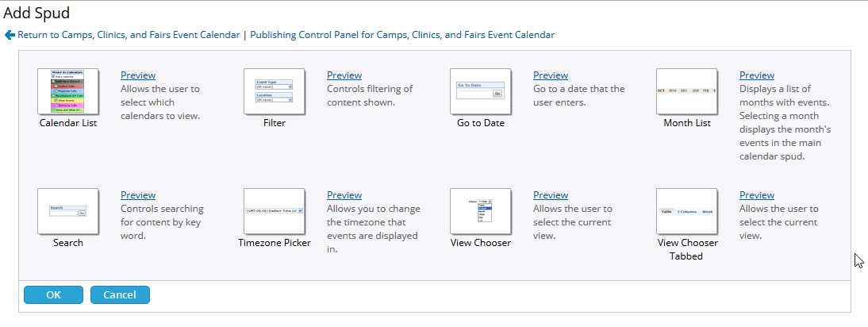Viewport: 868px width, 327px height.
Task: Preview the Timezone Picker spud
Action: click(x=344, y=195)
